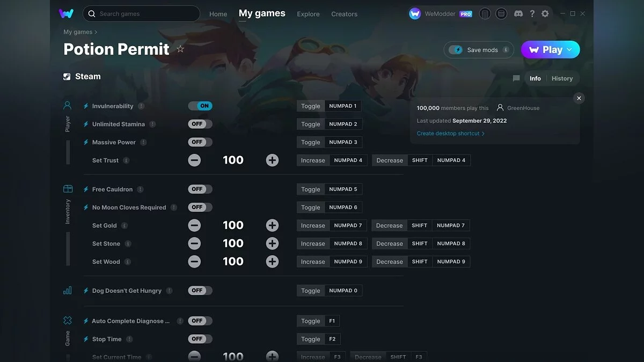
Task: Show info for Invulnerability
Action: [141, 106]
